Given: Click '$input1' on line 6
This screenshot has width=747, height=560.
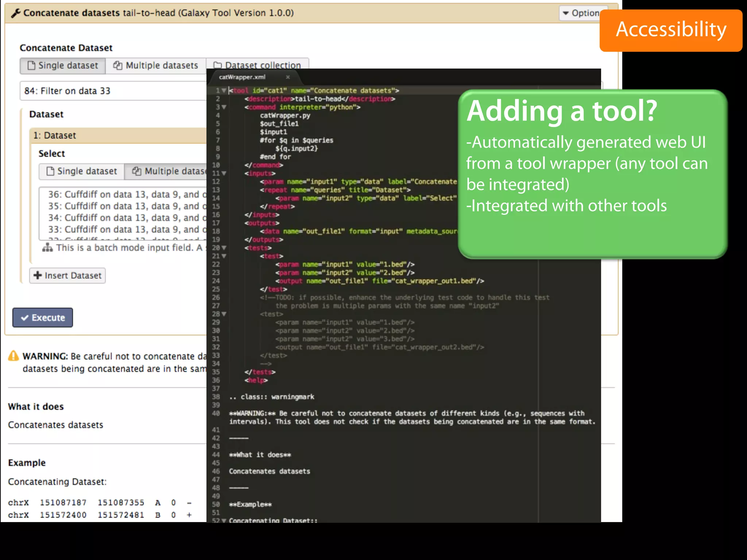Looking at the screenshot, I should pos(274,132).
